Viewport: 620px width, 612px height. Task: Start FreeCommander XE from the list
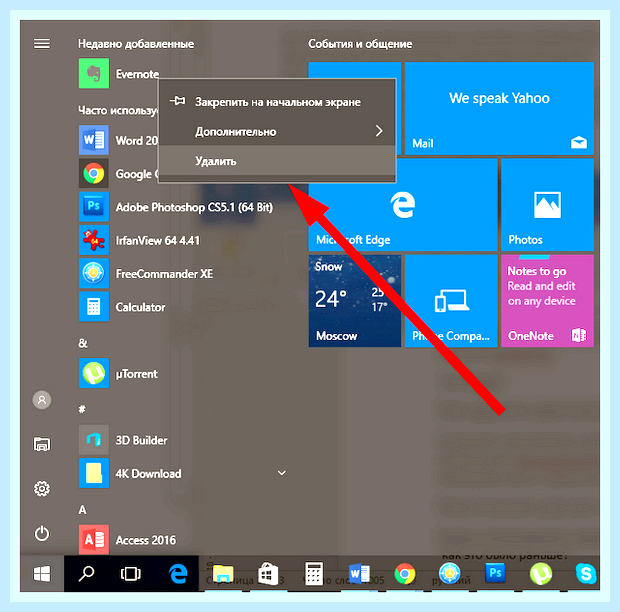tap(146, 274)
